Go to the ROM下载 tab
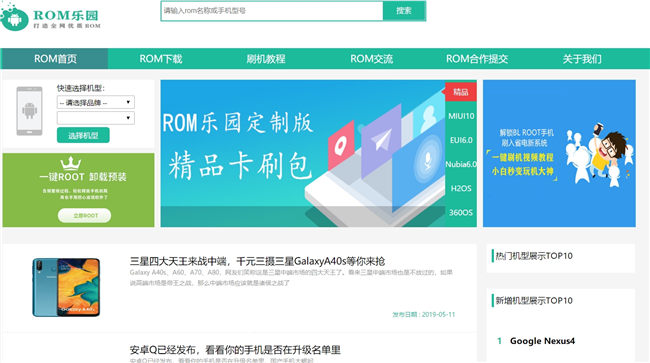The width and height of the screenshot is (650, 363). click(x=161, y=58)
